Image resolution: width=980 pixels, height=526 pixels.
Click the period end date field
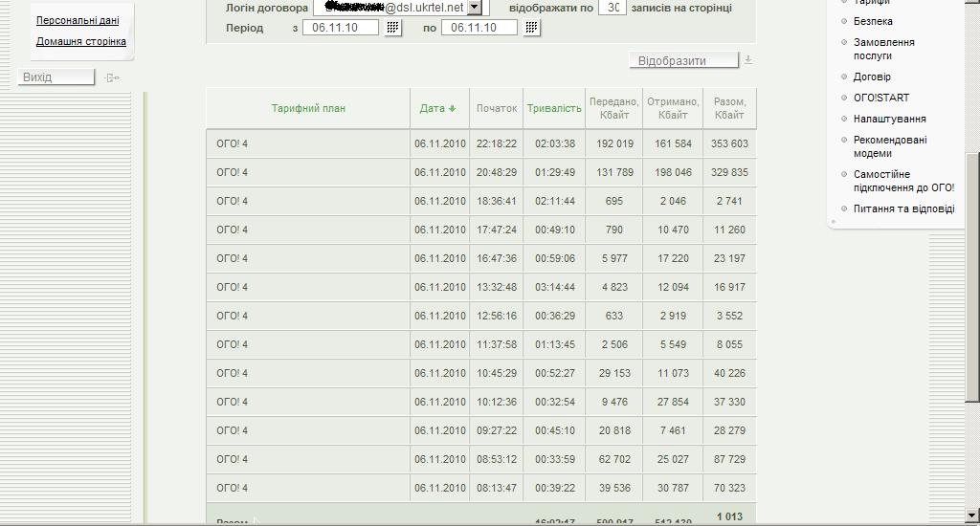479,28
